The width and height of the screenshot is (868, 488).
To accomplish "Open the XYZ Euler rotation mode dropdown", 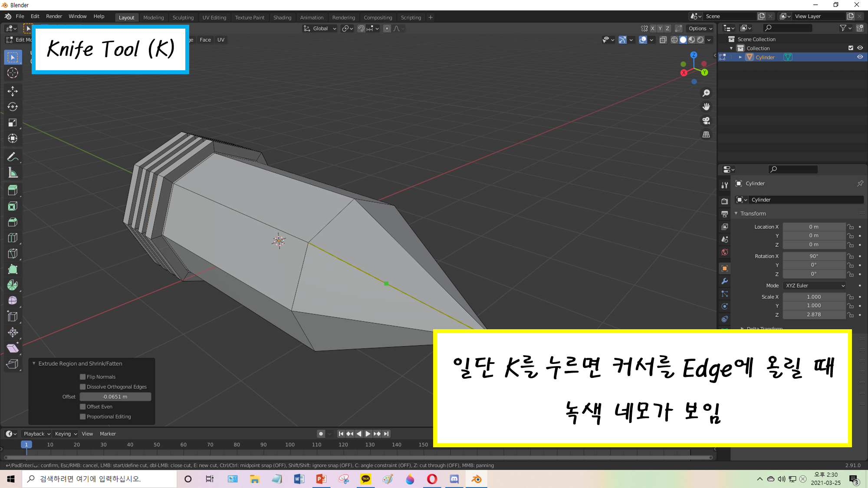I will (815, 285).
